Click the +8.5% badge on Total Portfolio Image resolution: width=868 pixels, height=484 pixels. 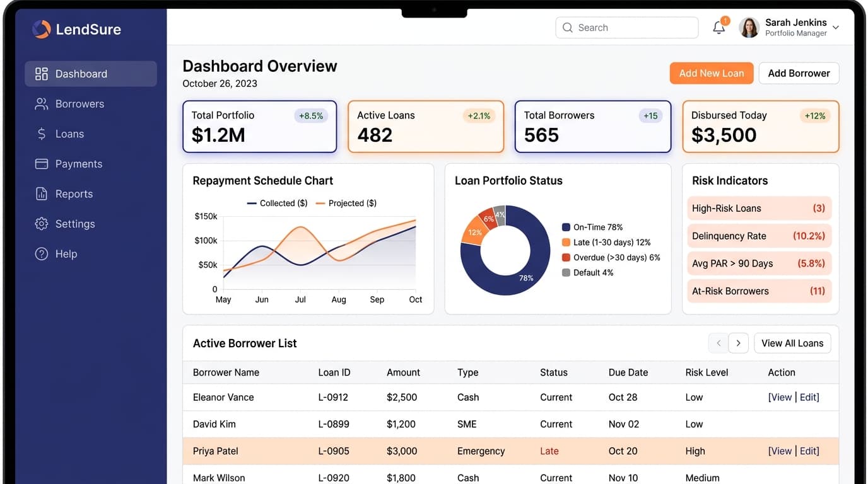(311, 116)
